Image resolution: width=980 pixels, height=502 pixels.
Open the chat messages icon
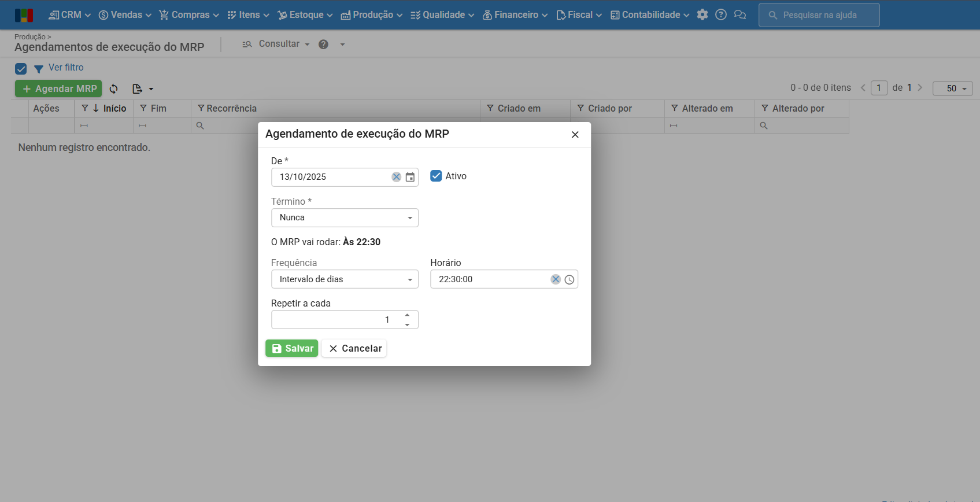[740, 15]
